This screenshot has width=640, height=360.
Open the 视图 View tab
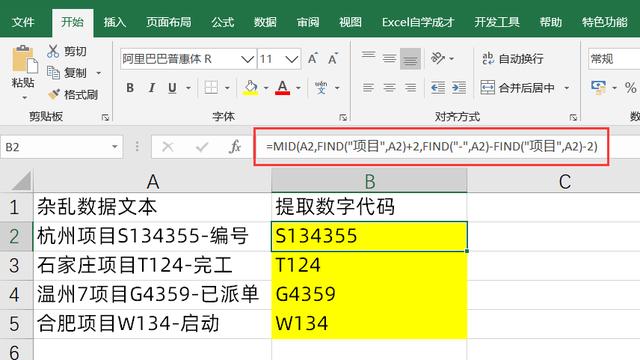point(350,22)
